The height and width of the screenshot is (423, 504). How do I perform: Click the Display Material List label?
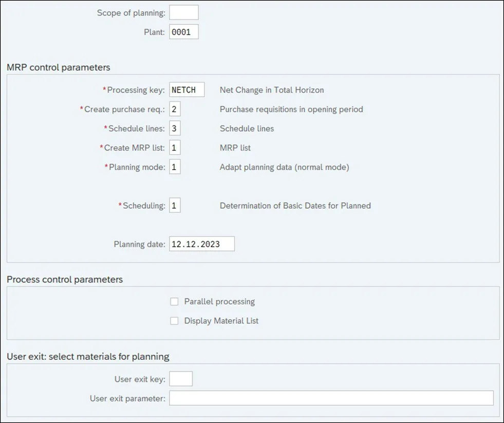(x=221, y=321)
